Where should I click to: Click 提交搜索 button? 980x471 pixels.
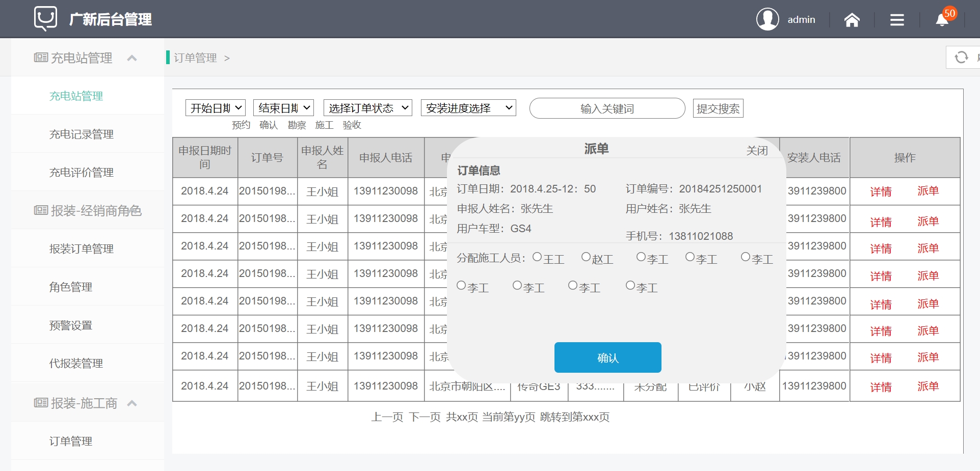(x=718, y=108)
